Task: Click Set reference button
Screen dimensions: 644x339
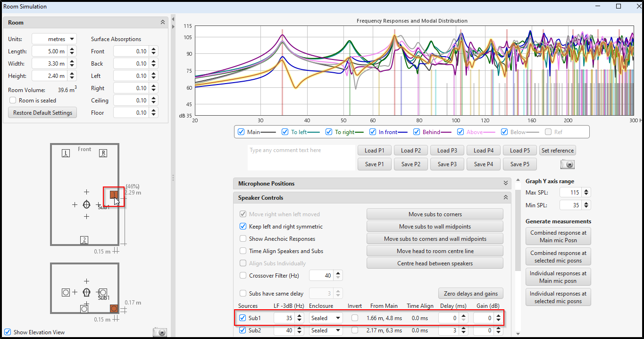Action: click(558, 150)
